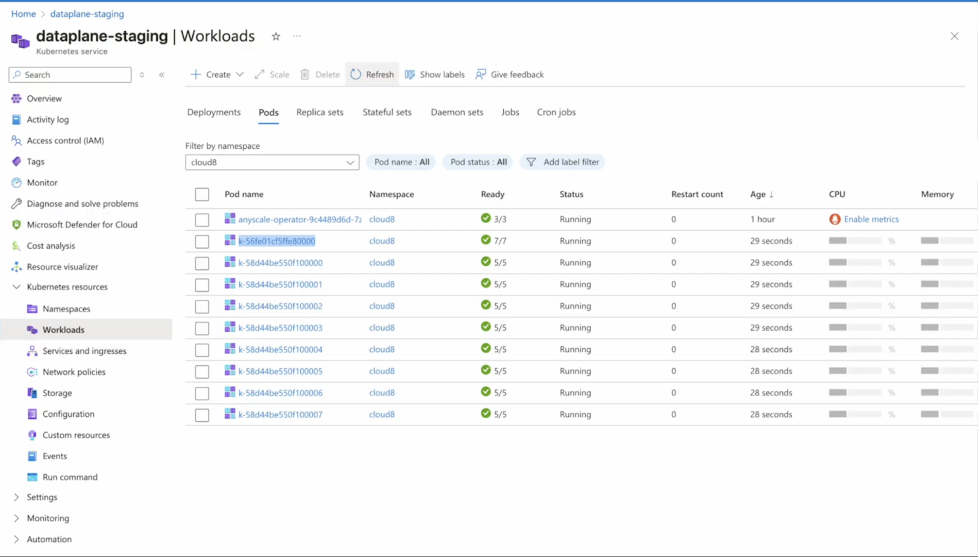Click Enable metrics for the anyscale-operator pod
This screenshot has height=557, width=980.
[871, 219]
